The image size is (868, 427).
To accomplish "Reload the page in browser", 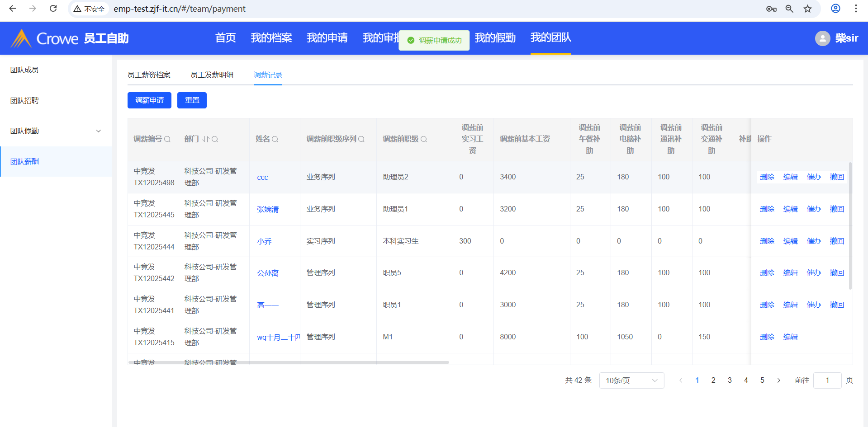I will click(53, 9).
